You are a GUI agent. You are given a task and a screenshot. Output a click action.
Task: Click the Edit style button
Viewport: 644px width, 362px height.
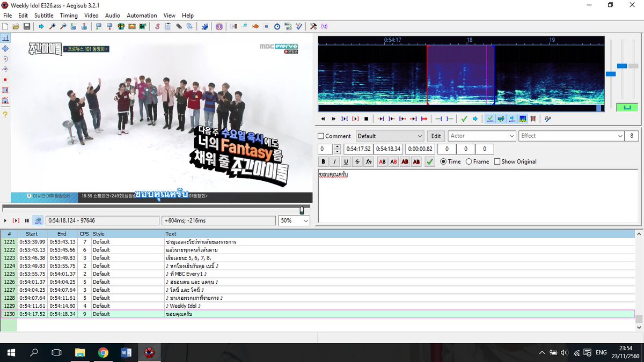click(436, 136)
